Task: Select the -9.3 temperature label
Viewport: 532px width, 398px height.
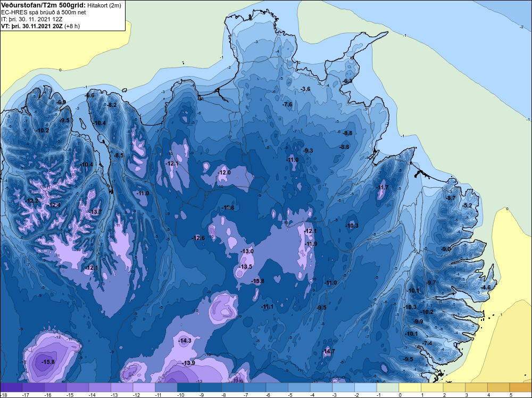Action: (x=308, y=151)
